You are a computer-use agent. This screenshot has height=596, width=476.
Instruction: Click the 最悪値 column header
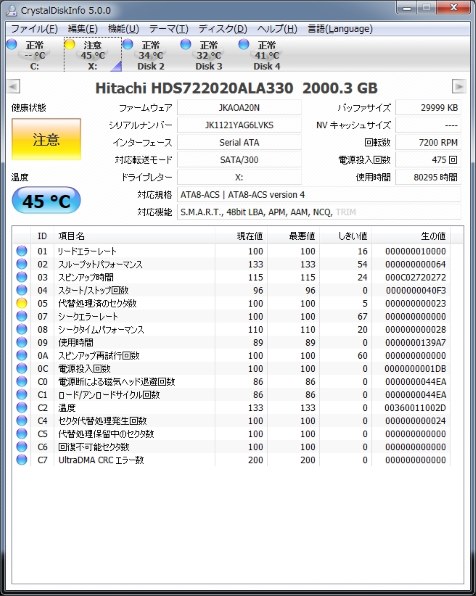pyautogui.click(x=294, y=236)
